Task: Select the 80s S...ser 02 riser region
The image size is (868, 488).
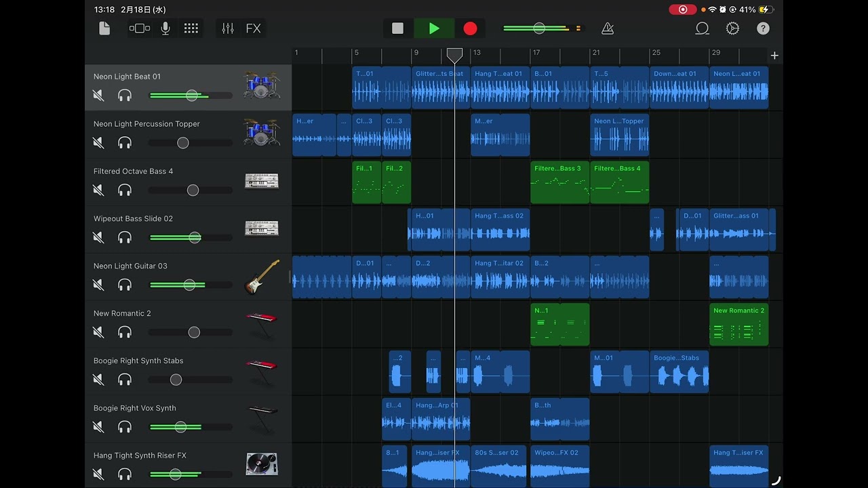Action: tap(500, 466)
